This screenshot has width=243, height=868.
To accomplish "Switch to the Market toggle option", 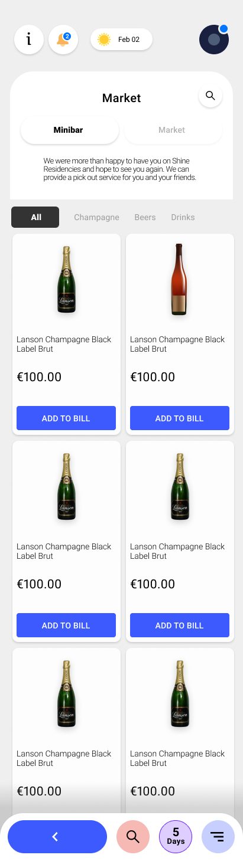I will (173, 130).
